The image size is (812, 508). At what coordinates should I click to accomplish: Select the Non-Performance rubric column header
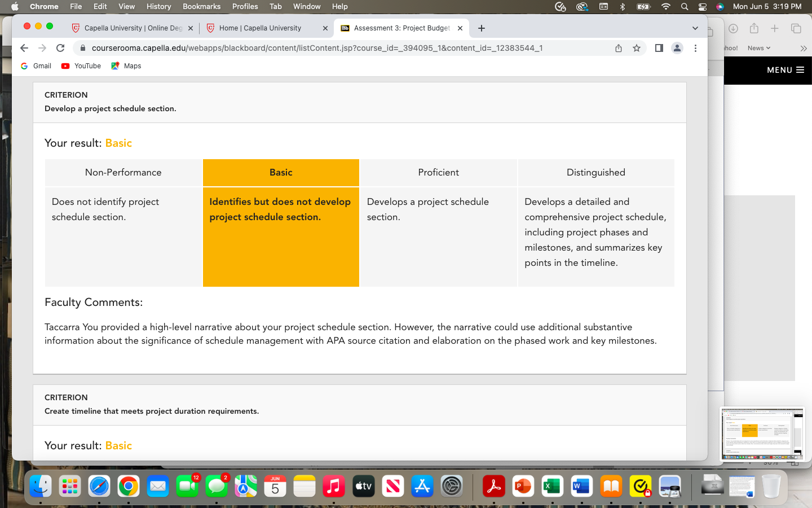click(123, 173)
